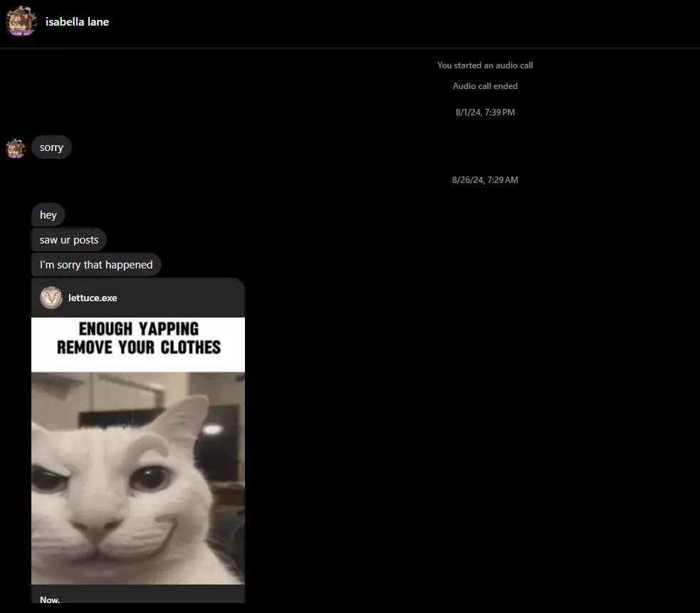Open isabella lane's profile picture in header
This screenshot has height=613, width=700.
click(x=21, y=21)
